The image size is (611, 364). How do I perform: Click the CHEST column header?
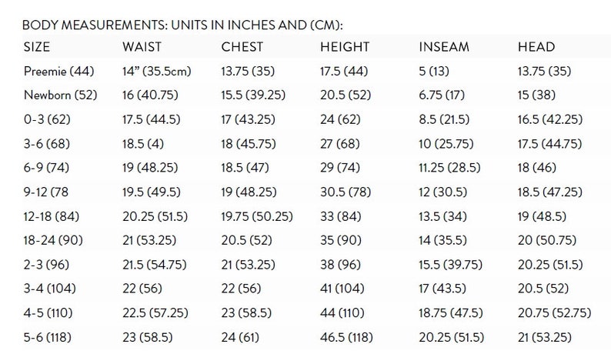[242, 47]
